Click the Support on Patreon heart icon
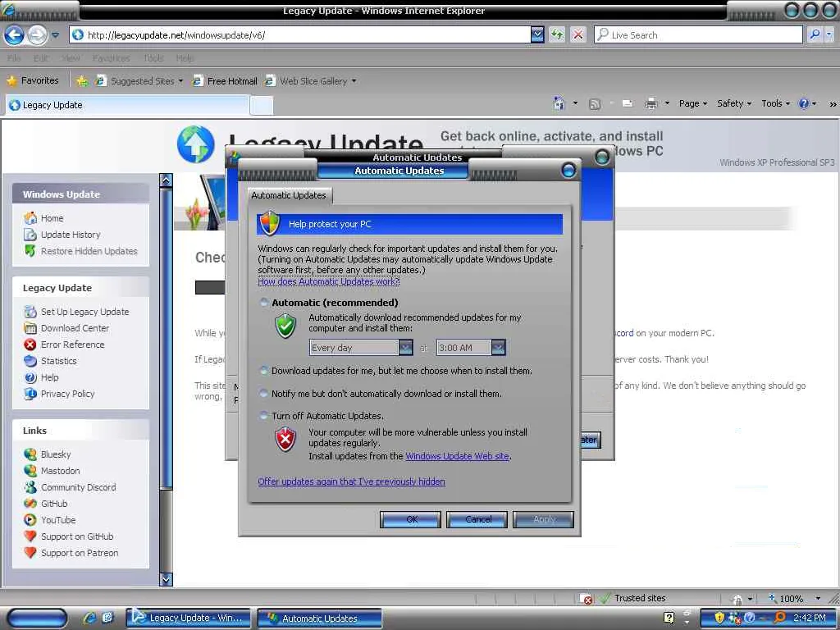Screen dimensions: 840x630 (30, 552)
